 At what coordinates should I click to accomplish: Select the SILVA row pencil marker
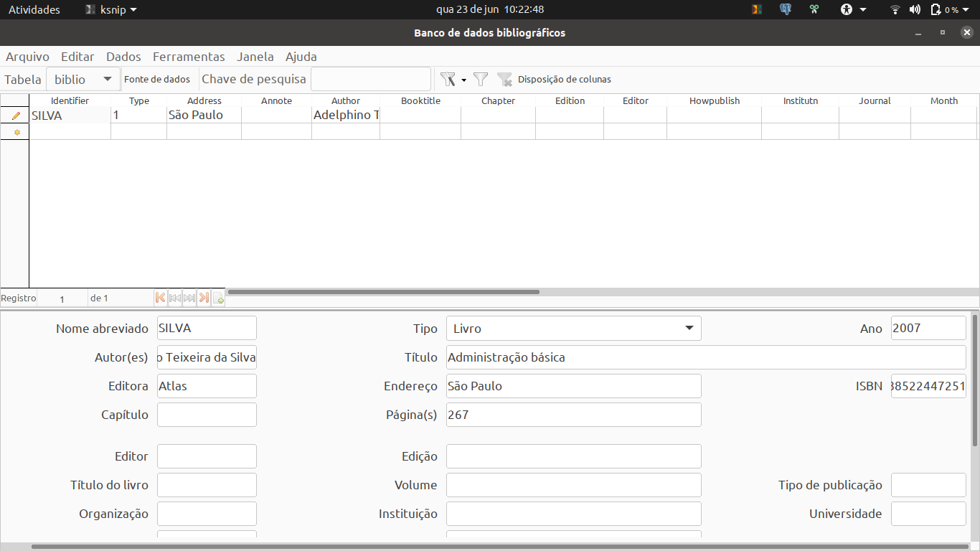(x=15, y=115)
